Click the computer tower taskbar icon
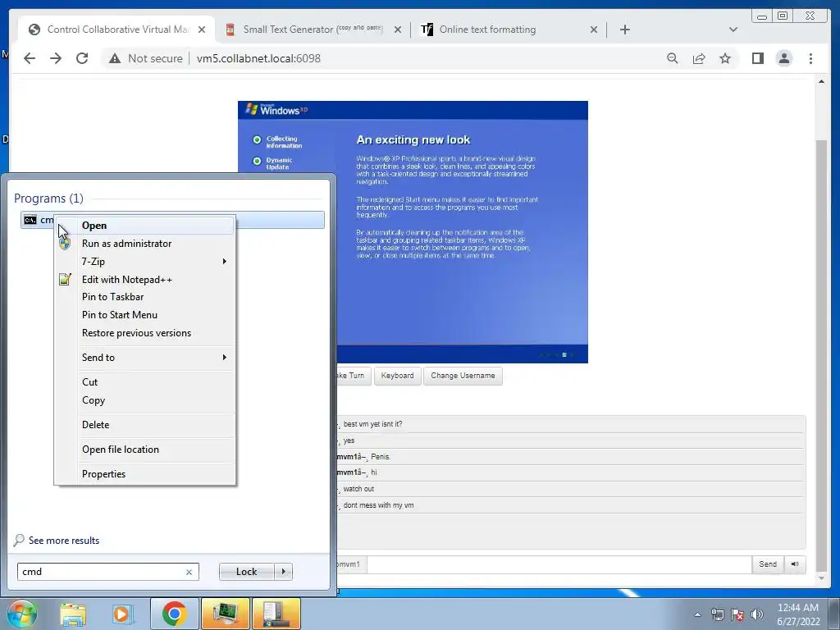This screenshot has height=630, width=840. 276,614
